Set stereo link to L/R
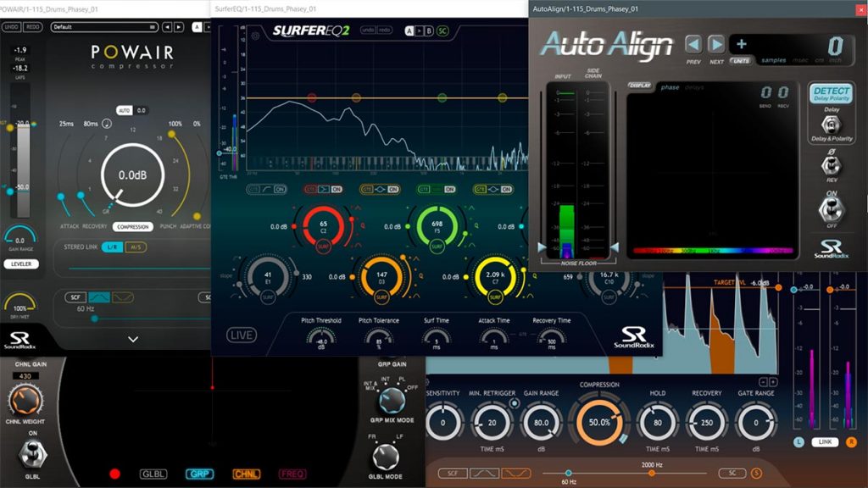 113,247
